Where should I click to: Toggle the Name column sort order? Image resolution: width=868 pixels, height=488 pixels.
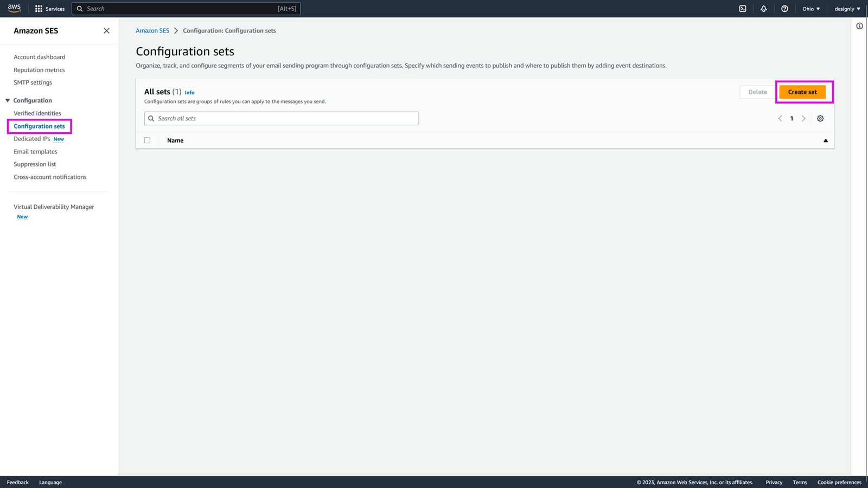[825, 140]
